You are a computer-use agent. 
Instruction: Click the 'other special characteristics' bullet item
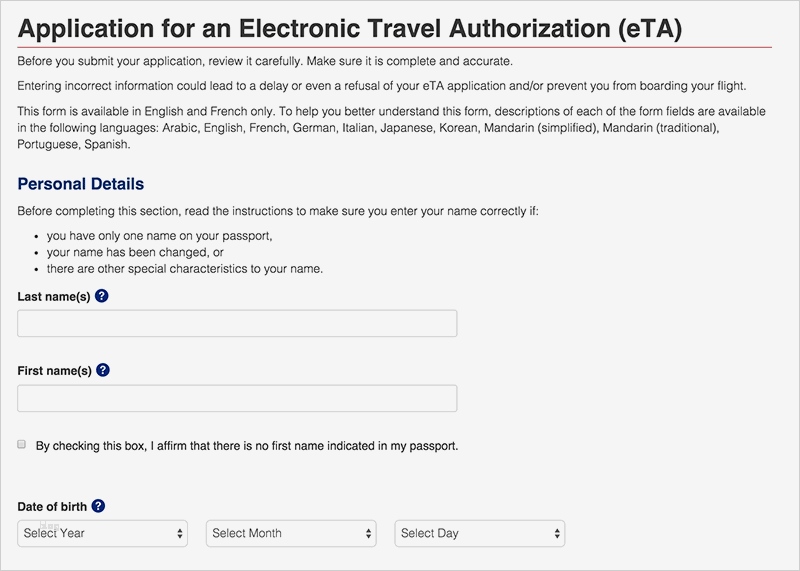(x=184, y=269)
